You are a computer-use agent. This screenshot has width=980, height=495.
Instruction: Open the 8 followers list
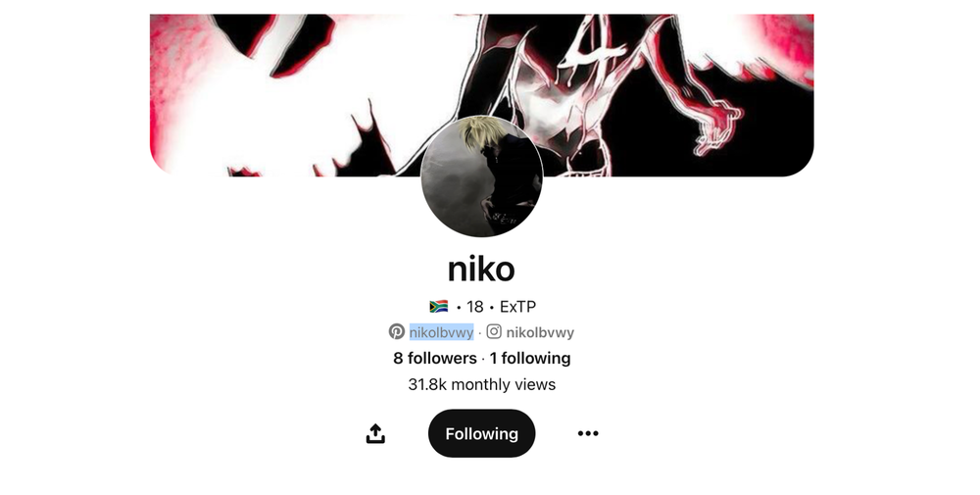pos(434,358)
